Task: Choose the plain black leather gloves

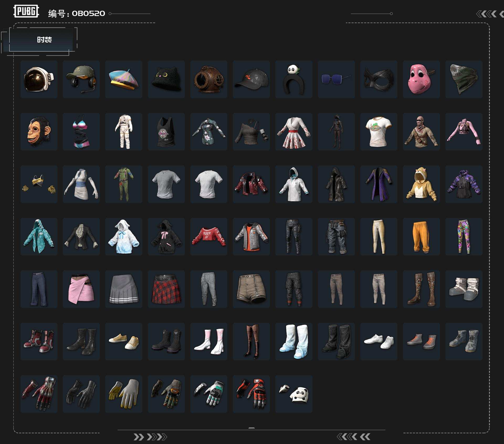Action: (x=81, y=394)
